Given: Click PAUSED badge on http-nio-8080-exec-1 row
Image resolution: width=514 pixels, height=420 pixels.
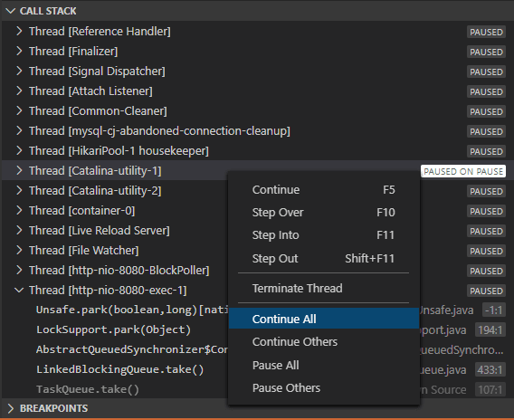Looking at the screenshot, I should click(486, 291).
